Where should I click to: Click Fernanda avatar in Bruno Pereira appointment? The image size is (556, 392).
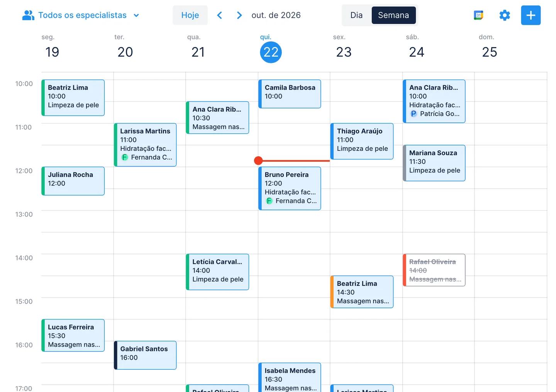tap(269, 201)
